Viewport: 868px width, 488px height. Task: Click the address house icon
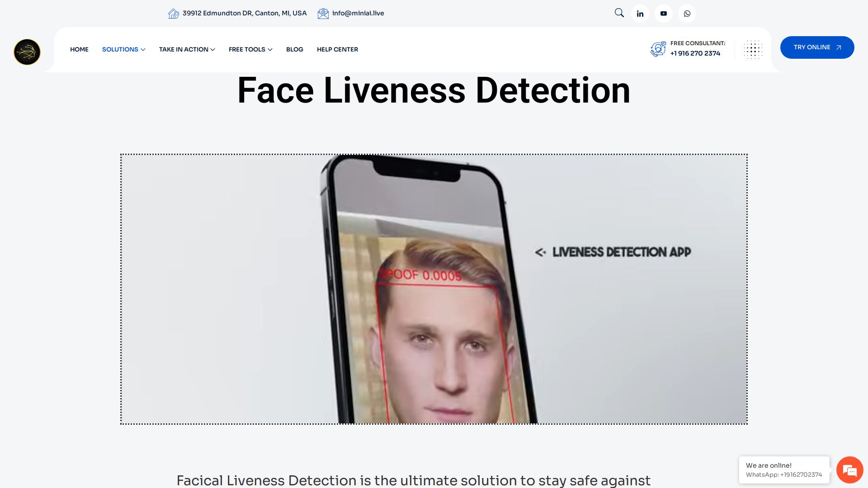(173, 14)
